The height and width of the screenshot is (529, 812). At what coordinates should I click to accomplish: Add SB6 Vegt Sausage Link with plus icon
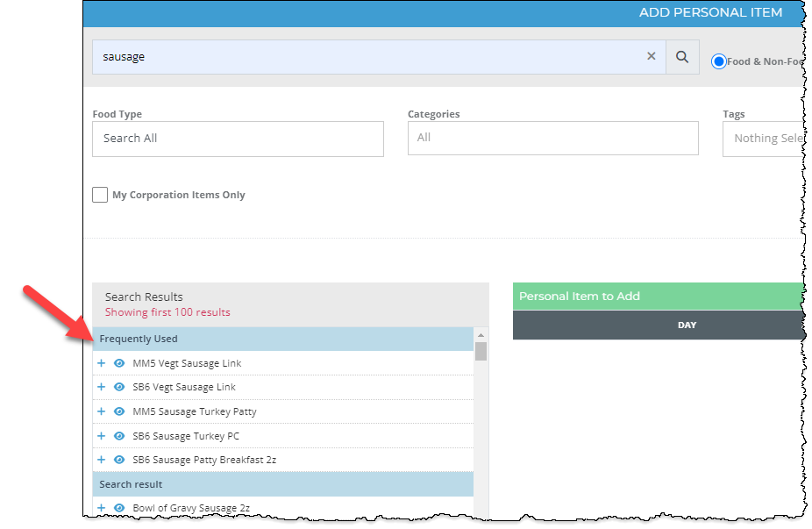click(x=101, y=387)
